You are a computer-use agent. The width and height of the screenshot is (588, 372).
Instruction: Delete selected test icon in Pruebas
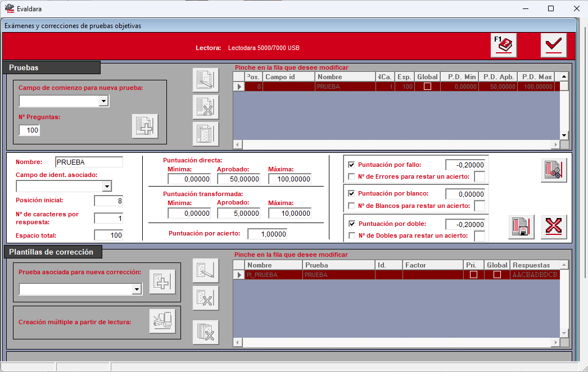[x=206, y=107]
